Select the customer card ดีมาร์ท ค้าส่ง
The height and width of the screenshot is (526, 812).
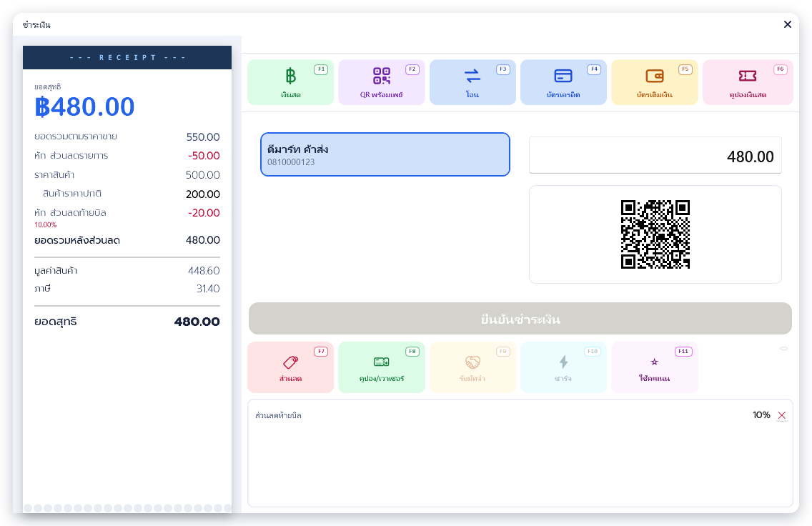coord(385,154)
